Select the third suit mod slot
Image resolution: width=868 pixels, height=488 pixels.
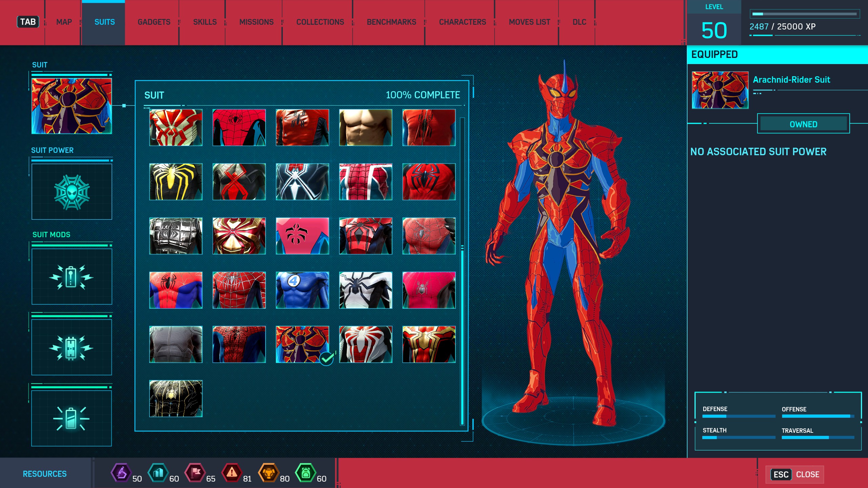pyautogui.click(x=72, y=418)
